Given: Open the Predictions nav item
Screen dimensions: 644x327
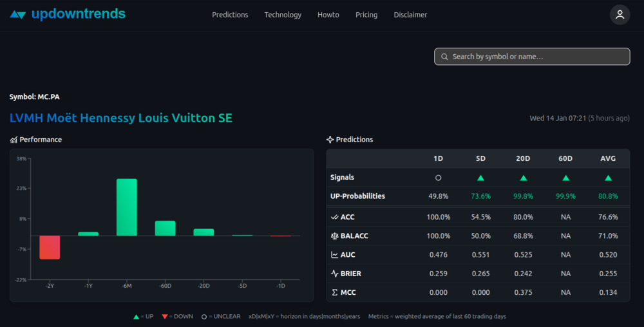Looking at the screenshot, I should 230,15.
